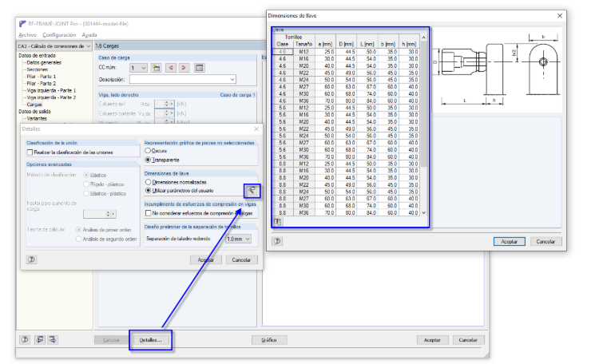The height and width of the screenshot is (364, 607).
Task: Enable Realizar la clasificación de las uniones
Action: [30, 152]
